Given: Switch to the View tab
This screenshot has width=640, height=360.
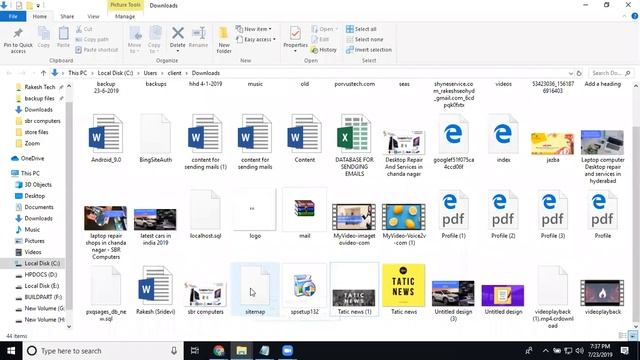Looking at the screenshot, I should pos(93,16).
